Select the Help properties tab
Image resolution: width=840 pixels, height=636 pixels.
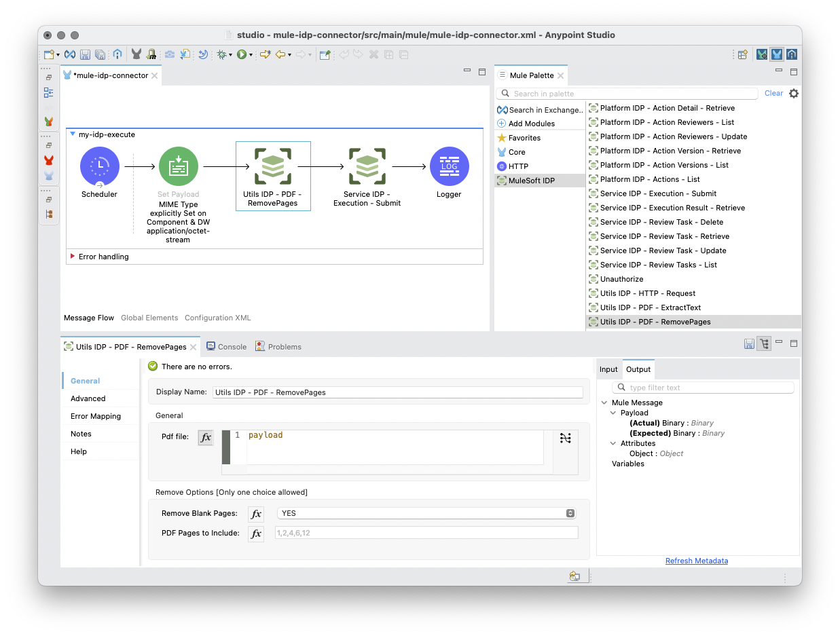(x=79, y=451)
